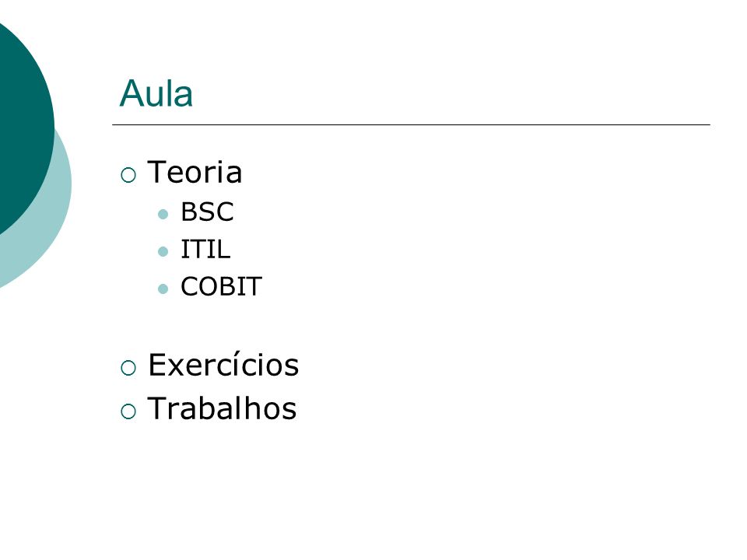Click the COBIT sub-bullet text

[x=221, y=286]
